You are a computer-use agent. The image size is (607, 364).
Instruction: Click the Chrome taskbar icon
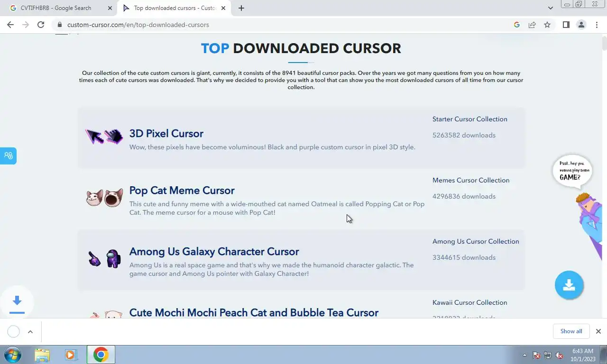101,355
